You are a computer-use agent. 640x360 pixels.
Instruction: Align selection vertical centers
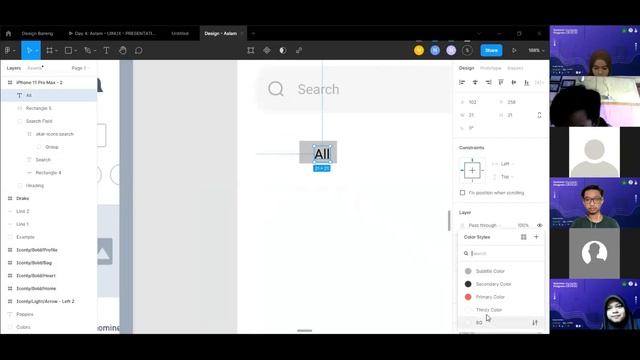click(514, 82)
